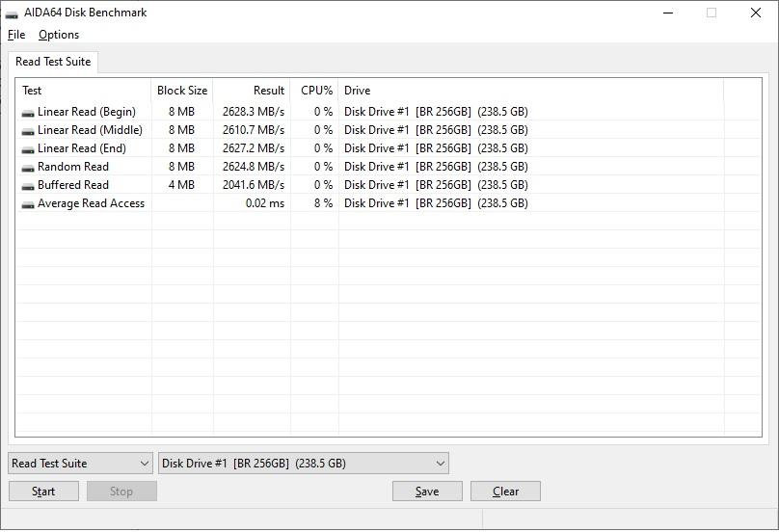Click the drive icon beside Random Read

pyautogui.click(x=28, y=168)
